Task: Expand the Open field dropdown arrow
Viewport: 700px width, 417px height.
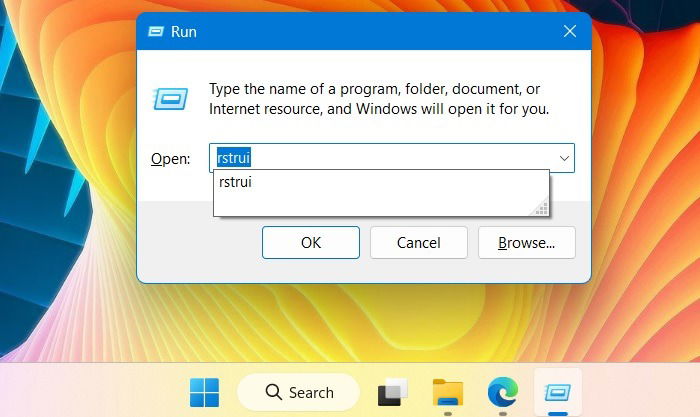Action: point(564,158)
